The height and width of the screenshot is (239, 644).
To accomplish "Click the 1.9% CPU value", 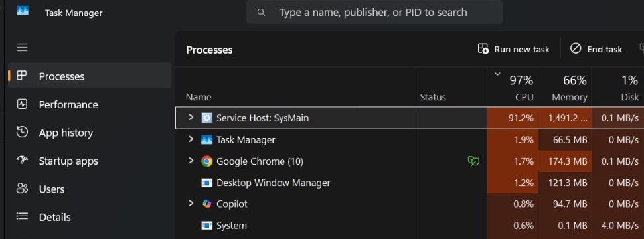I will pyautogui.click(x=524, y=140).
